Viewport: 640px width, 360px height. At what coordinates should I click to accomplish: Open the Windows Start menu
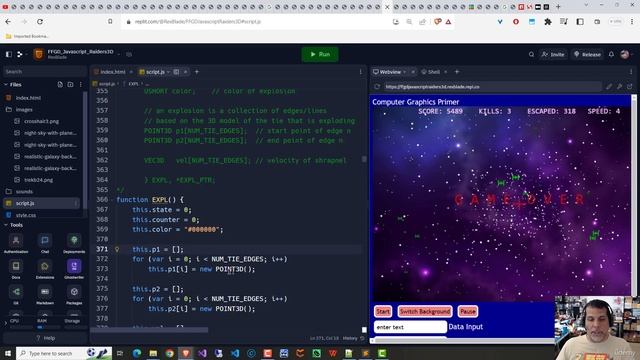(8, 353)
